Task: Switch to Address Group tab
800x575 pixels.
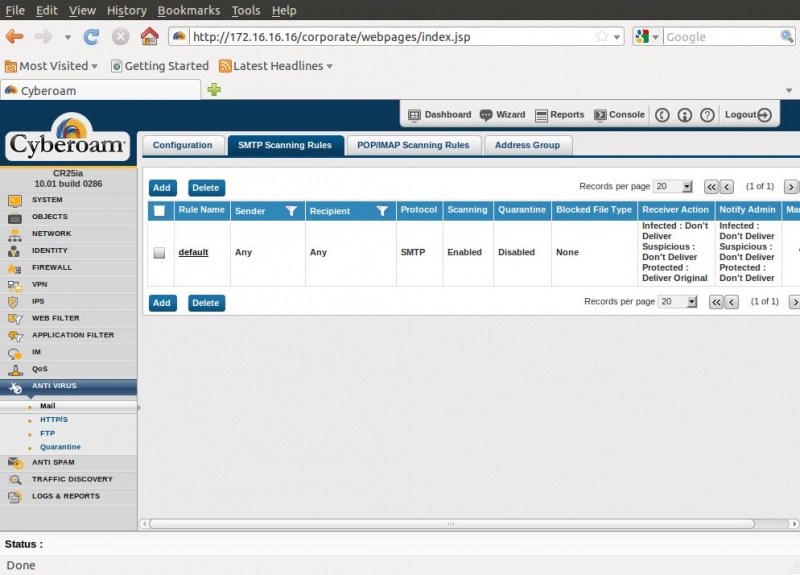Action: pos(528,145)
